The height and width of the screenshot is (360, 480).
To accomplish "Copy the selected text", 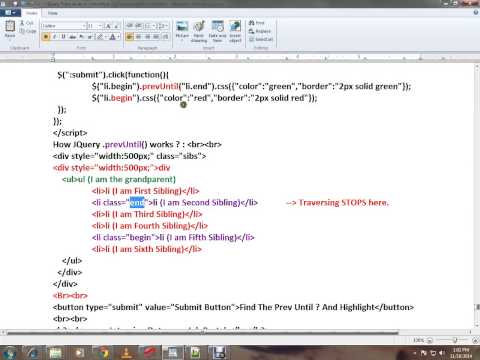I will (28, 31).
